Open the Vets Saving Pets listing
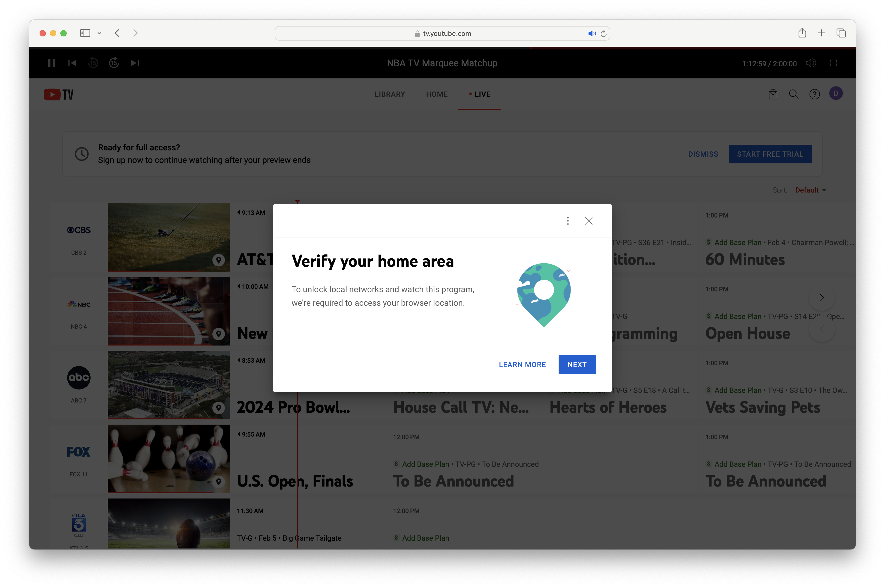 click(x=762, y=407)
